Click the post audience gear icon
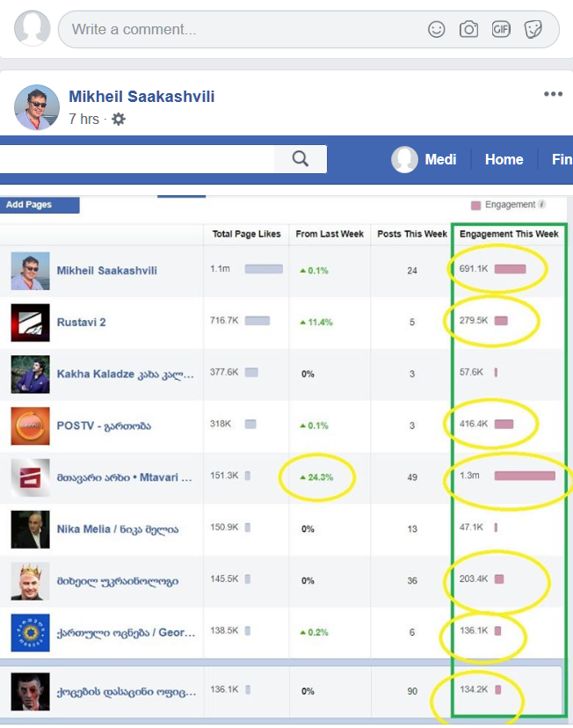The width and height of the screenshot is (573, 728). [119, 119]
